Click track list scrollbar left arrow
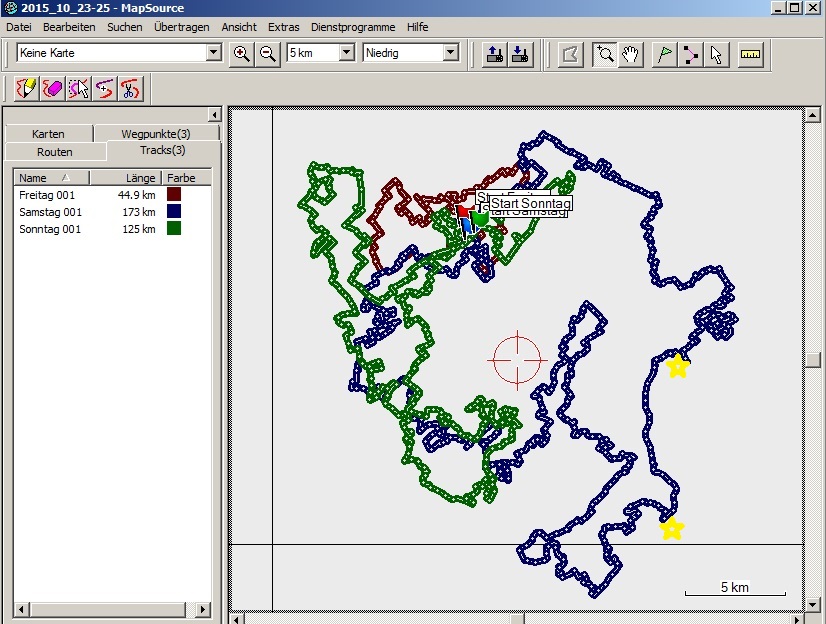Image resolution: width=826 pixels, height=624 pixels. click(21, 609)
